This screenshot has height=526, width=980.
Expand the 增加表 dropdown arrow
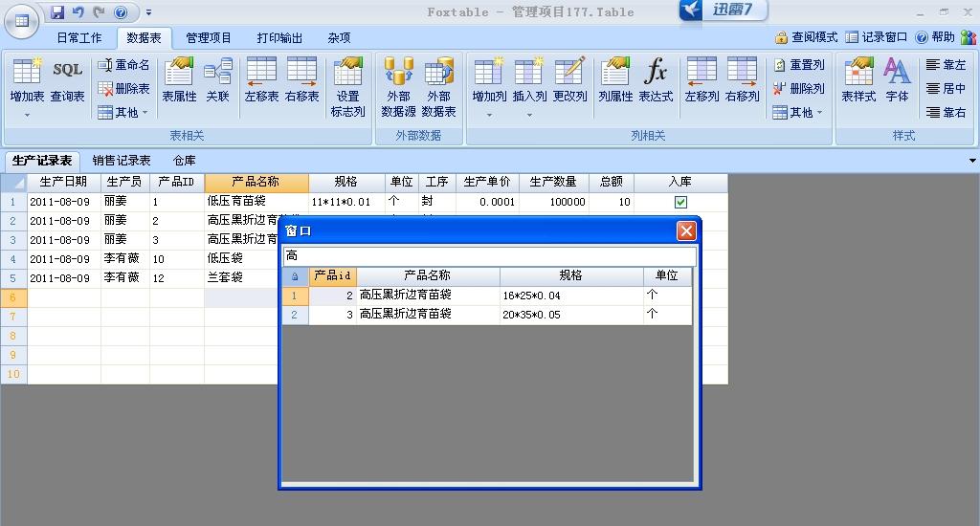point(27,115)
